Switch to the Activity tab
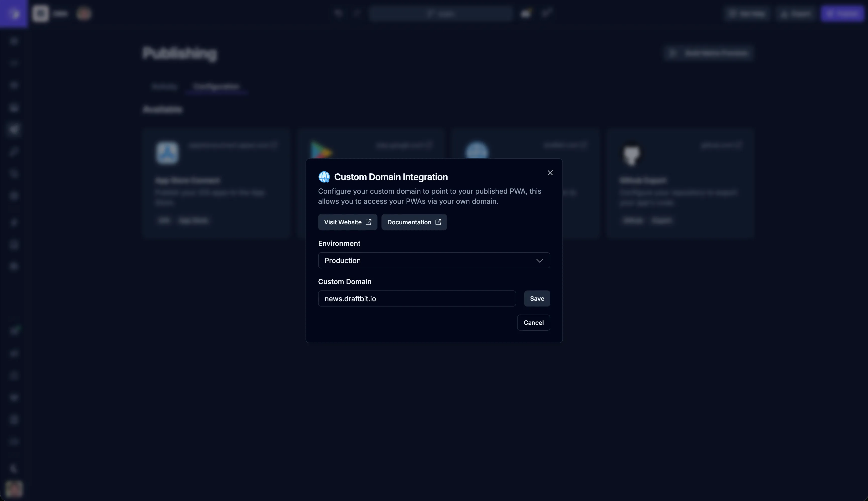Screen dimensions: 868x501 point(165,87)
